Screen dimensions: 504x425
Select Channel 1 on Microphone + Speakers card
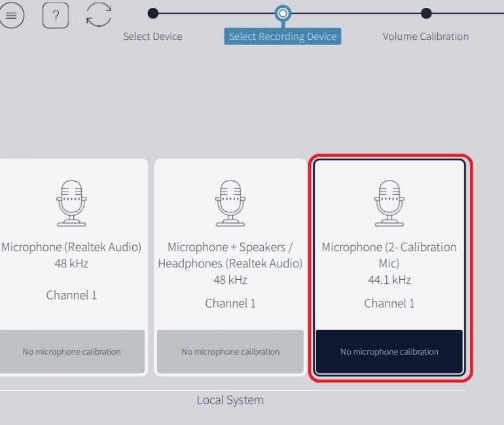230,303
